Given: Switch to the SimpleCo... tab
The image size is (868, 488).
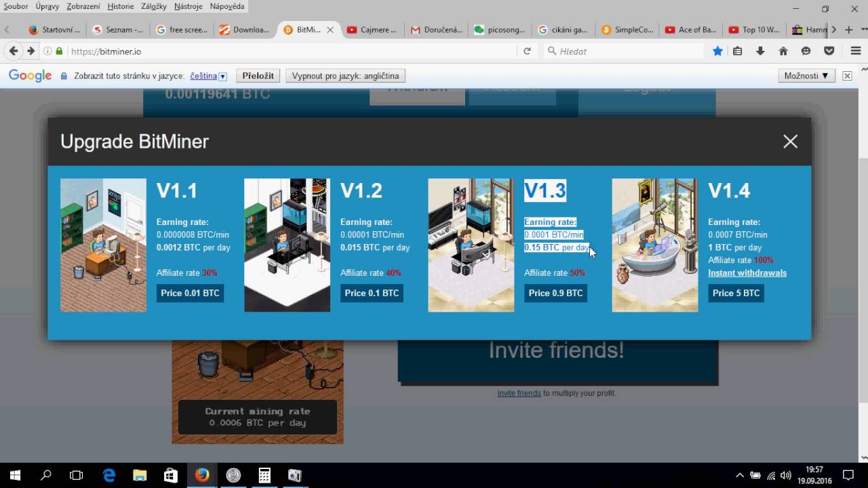Looking at the screenshot, I should 628,30.
